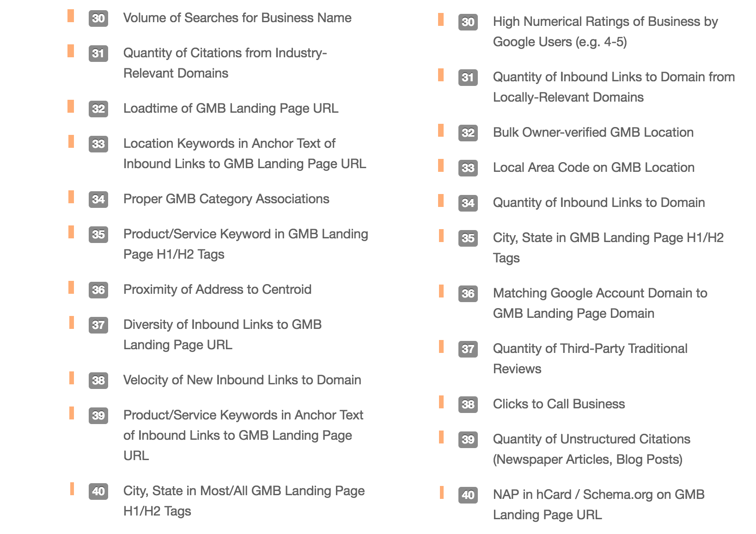
Task: Click rank badge 33 beside Local Area Code
Action: tap(468, 168)
